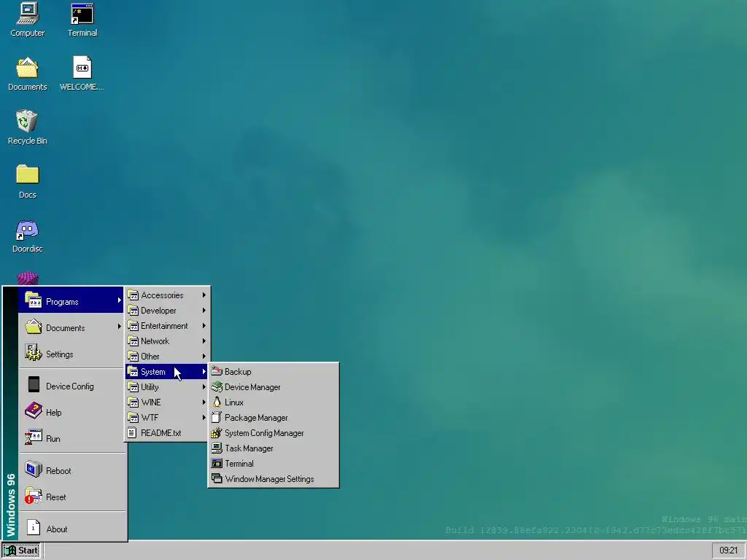
Task: Click the Device Manager icon
Action: 217,386
